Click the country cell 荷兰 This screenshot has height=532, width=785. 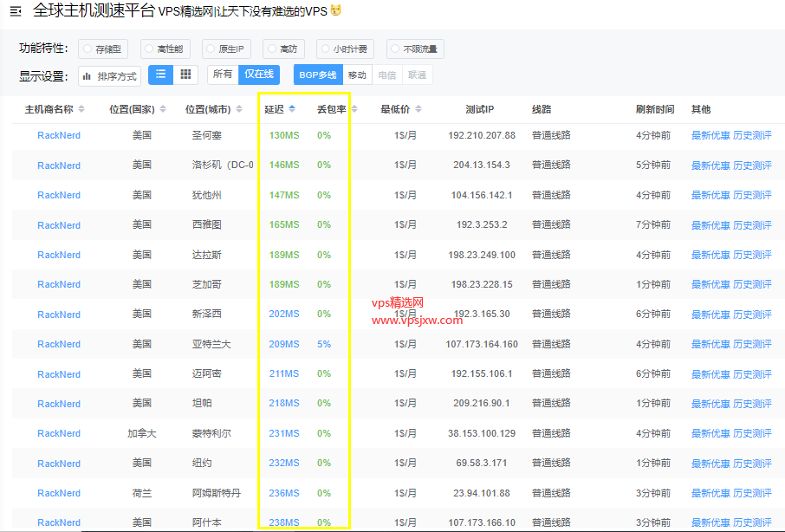pos(142,493)
